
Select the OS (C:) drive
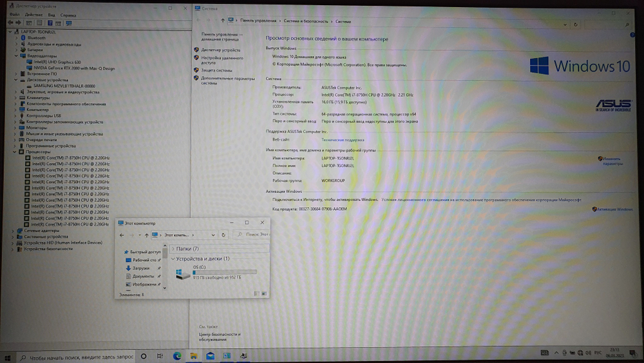point(216,272)
